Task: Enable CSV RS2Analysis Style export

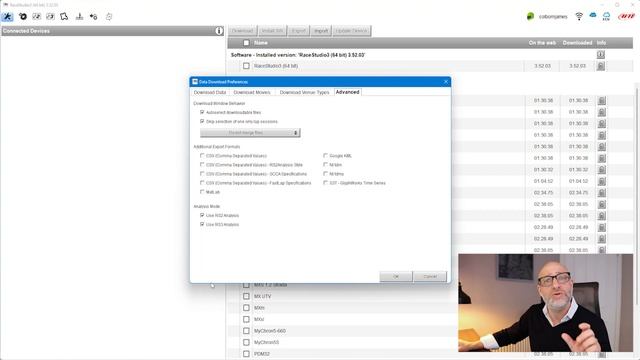Action: click(x=202, y=165)
